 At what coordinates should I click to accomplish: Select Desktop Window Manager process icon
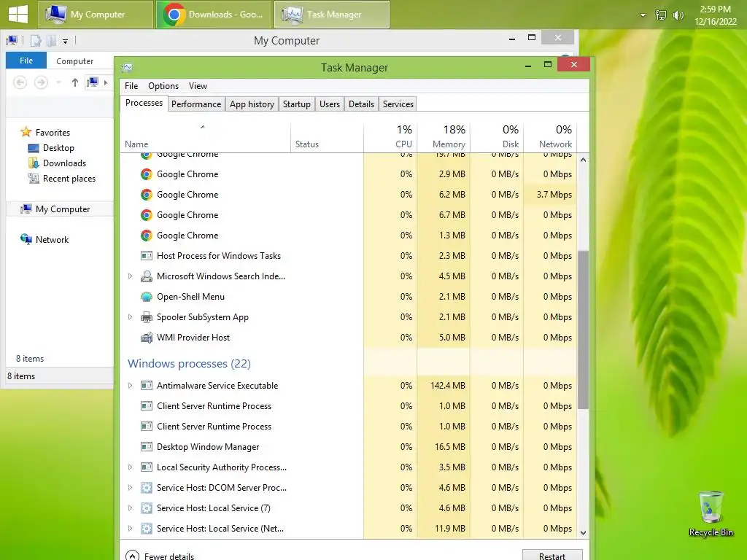146,447
